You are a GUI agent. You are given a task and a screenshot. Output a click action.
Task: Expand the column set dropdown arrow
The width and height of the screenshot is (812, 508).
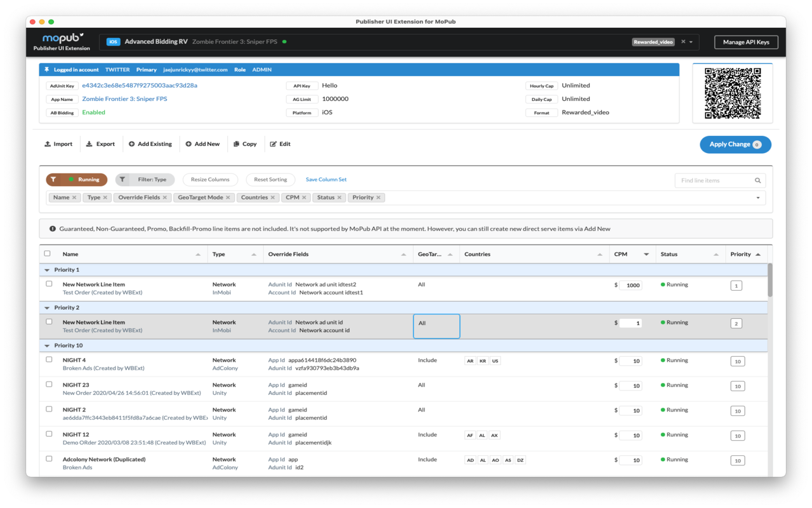click(x=758, y=198)
